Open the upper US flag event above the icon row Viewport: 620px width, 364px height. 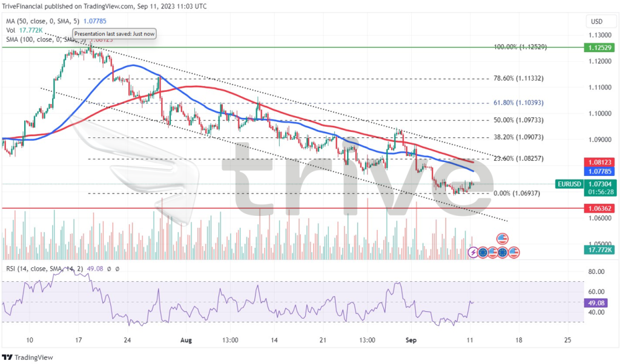click(502, 239)
